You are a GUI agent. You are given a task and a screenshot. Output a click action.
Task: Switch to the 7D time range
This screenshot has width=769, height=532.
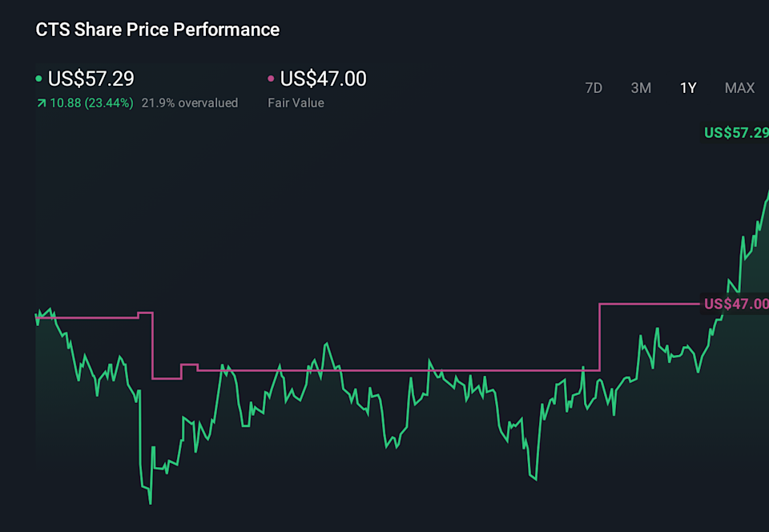[x=594, y=88]
